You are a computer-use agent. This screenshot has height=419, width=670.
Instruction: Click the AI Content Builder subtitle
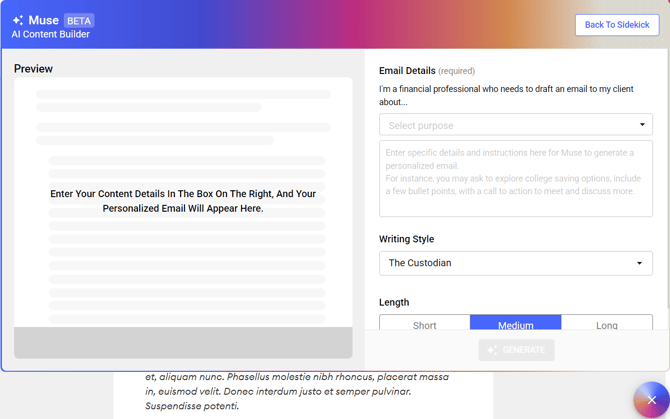(x=51, y=35)
